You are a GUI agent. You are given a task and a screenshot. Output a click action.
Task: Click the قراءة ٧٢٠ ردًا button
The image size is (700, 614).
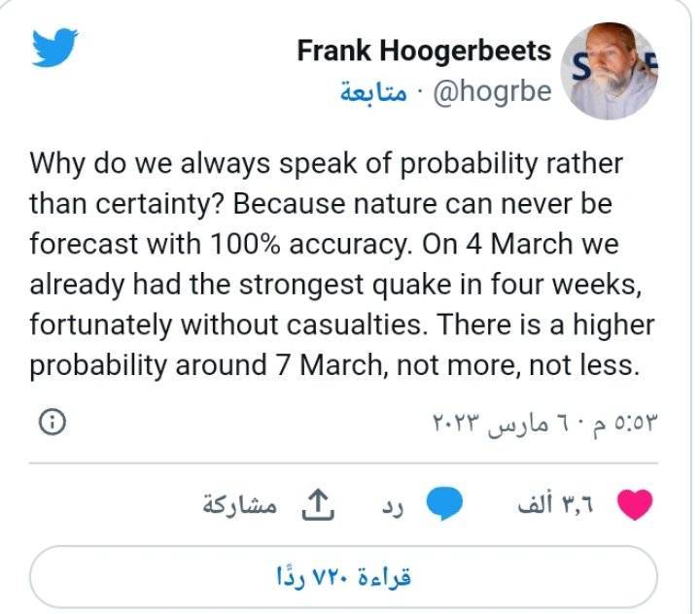344,576
